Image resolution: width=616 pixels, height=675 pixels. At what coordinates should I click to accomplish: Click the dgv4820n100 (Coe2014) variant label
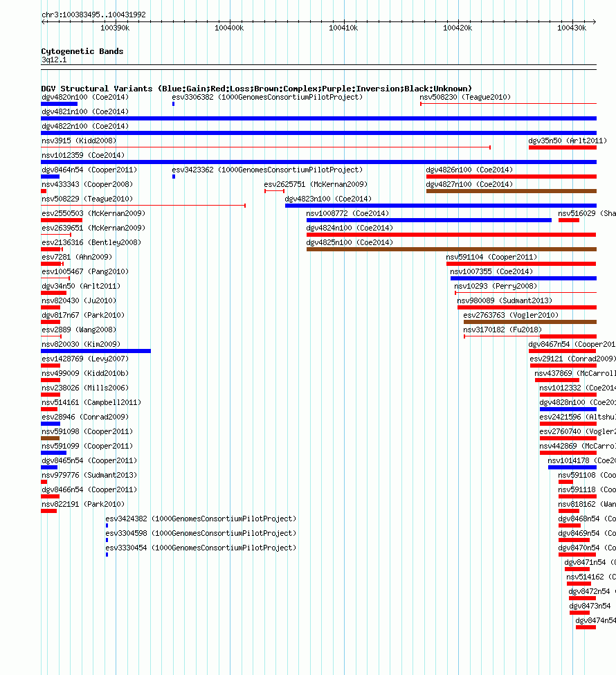[85, 98]
